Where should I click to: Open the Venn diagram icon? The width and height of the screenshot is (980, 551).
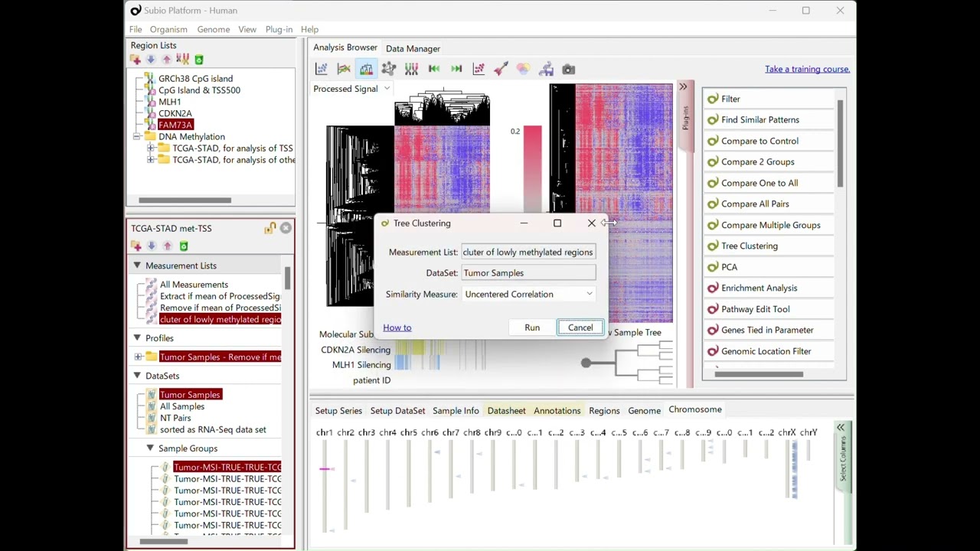pyautogui.click(x=523, y=69)
